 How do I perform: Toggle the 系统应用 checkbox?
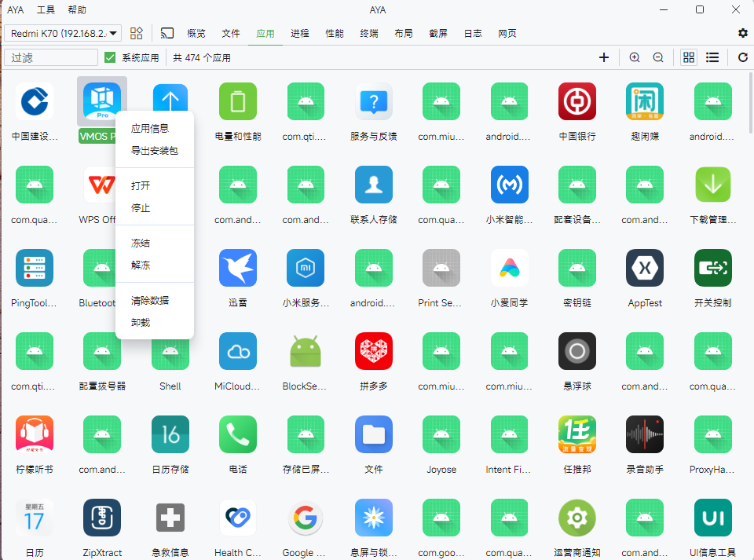[110, 57]
